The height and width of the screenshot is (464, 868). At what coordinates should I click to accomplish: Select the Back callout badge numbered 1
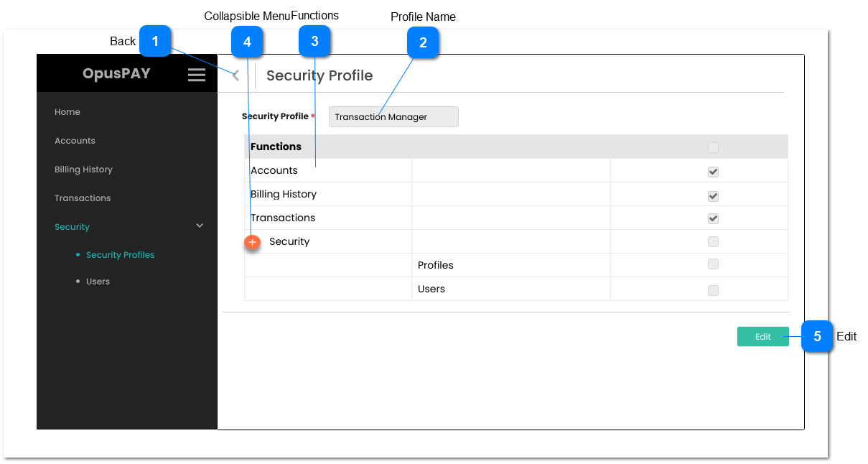tap(155, 42)
